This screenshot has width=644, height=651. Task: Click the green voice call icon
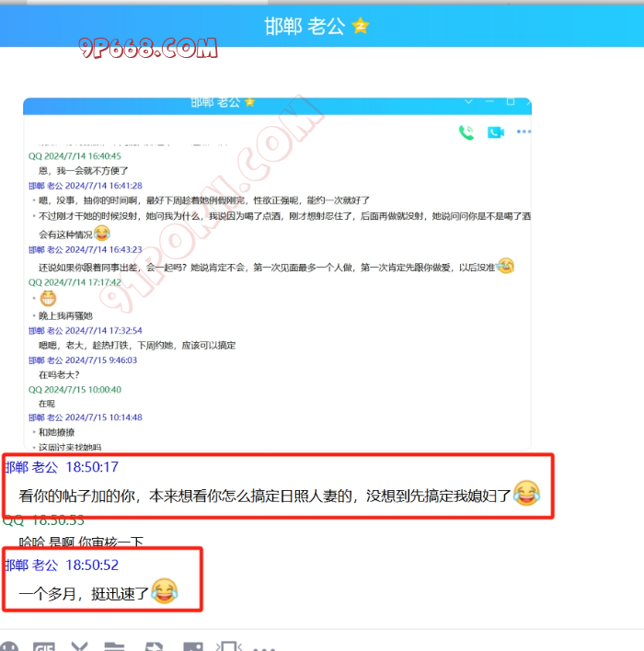[466, 132]
